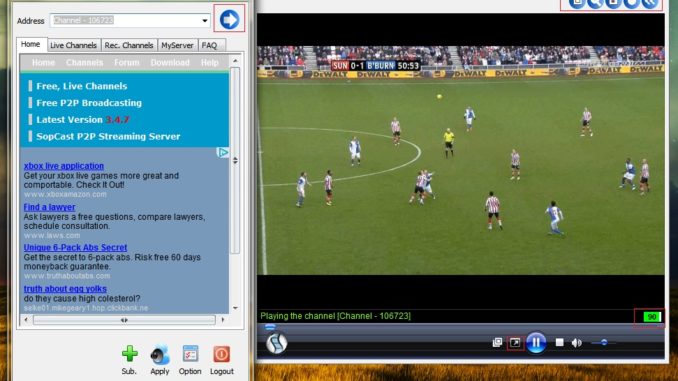Mute audio with the speaker icon
The width and height of the screenshot is (678, 381).
[576, 343]
